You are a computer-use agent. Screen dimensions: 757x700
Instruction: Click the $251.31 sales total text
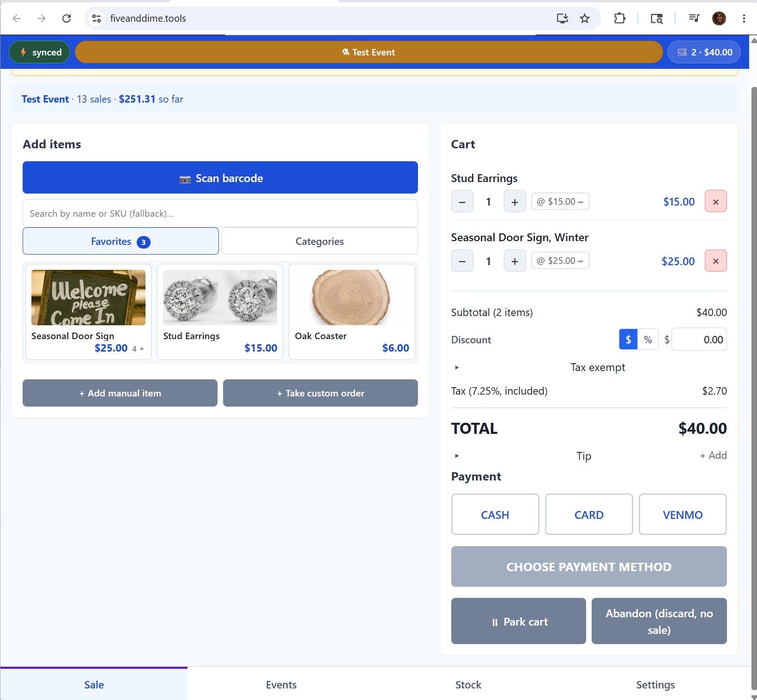click(x=137, y=99)
